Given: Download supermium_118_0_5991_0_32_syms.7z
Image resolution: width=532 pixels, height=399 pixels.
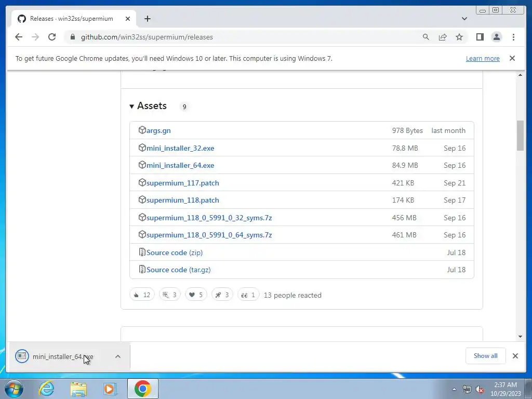Looking at the screenshot, I should coord(209,218).
